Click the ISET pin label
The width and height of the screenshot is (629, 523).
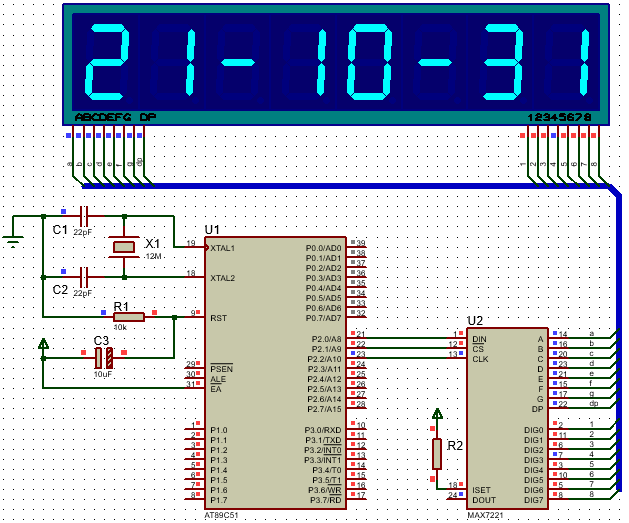pyautogui.click(x=481, y=490)
